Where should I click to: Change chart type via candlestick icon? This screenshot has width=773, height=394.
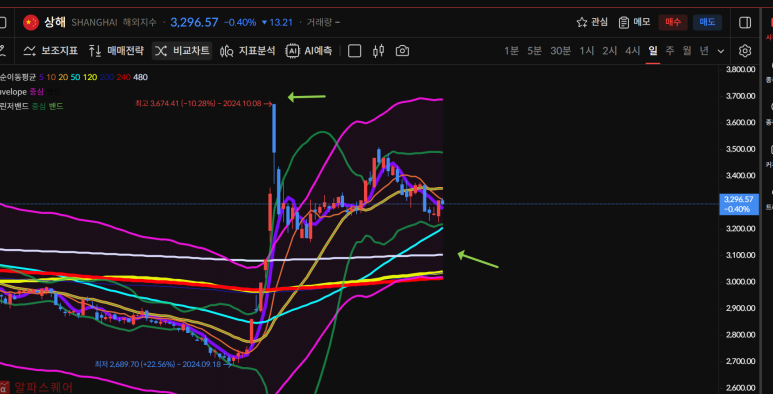(378, 51)
